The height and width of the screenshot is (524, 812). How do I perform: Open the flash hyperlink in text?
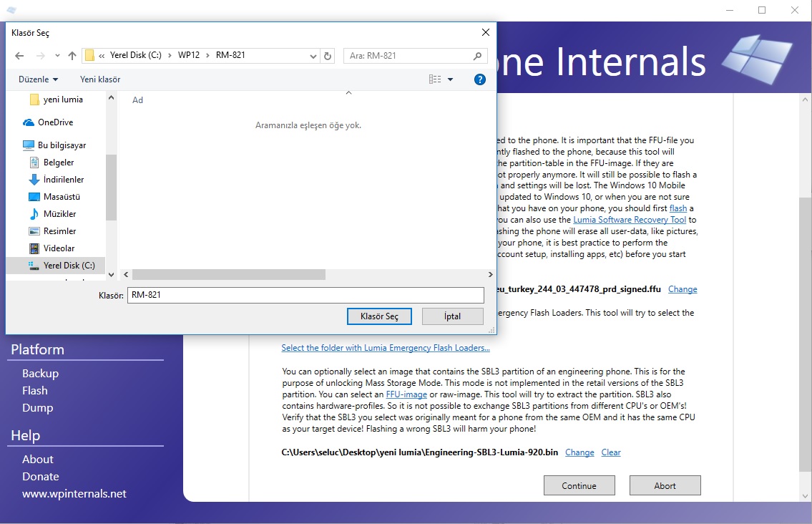click(678, 208)
